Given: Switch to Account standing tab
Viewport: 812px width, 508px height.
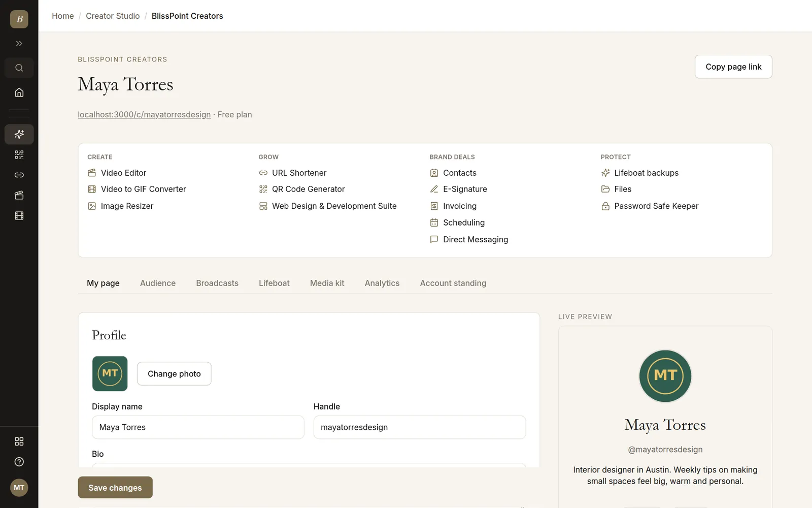Looking at the screenshot, I should [x=453, y=283].
